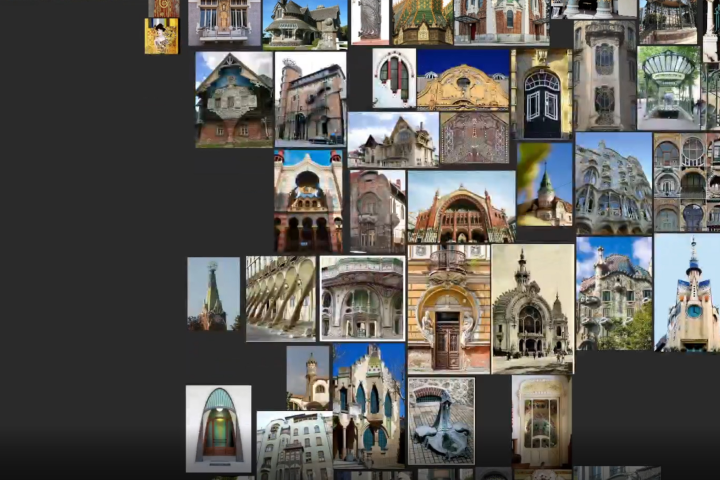
Task: Open the red arched window image
Action: coord(394,78)
